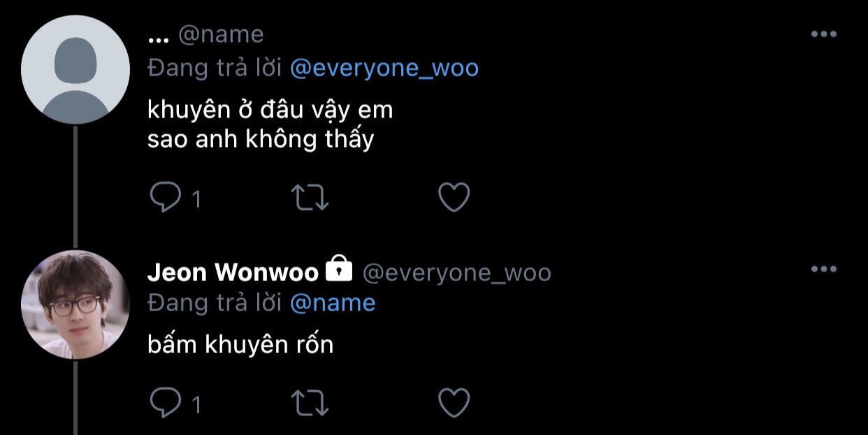Viewport: 868px width, 435px height.
Task: Like the 'sao anh không thấy' tweet
Action: click(x=454, y=199)
